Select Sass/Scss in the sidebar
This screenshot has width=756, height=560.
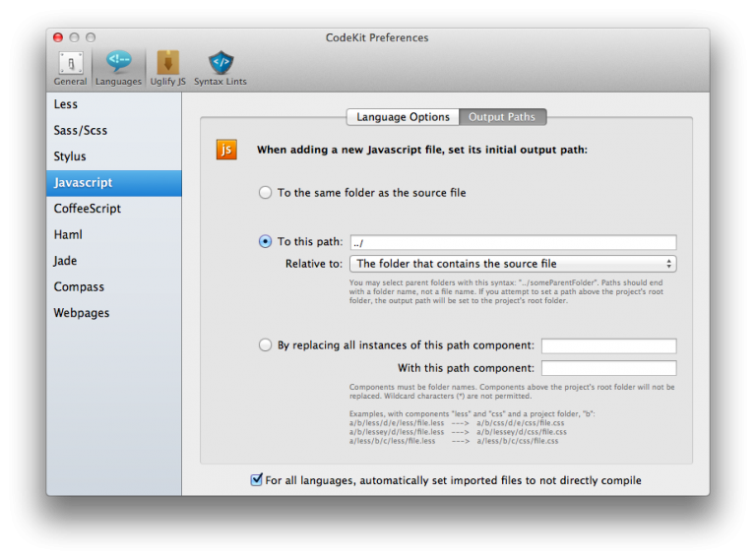114,131
